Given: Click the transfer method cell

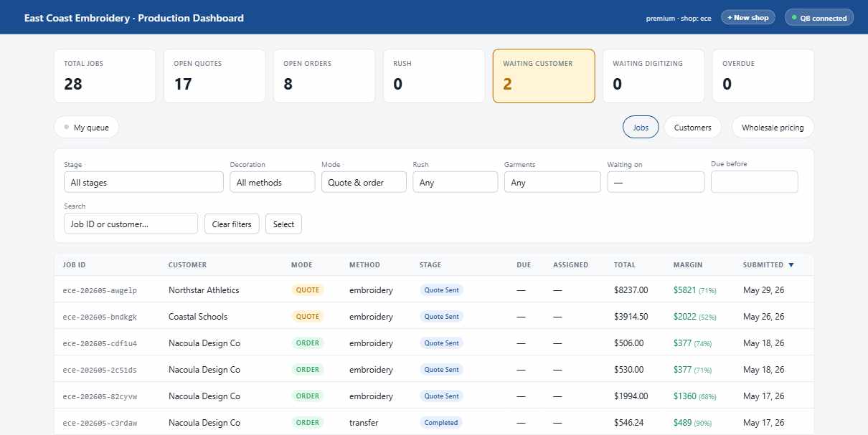Looking at the screenshot, I should pos(365,423).
